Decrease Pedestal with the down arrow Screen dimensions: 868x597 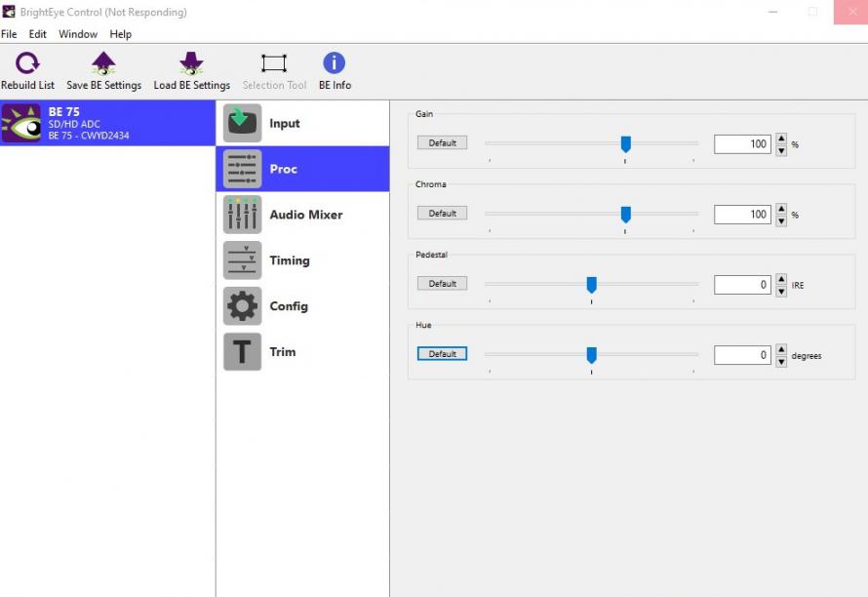(781, 292)
